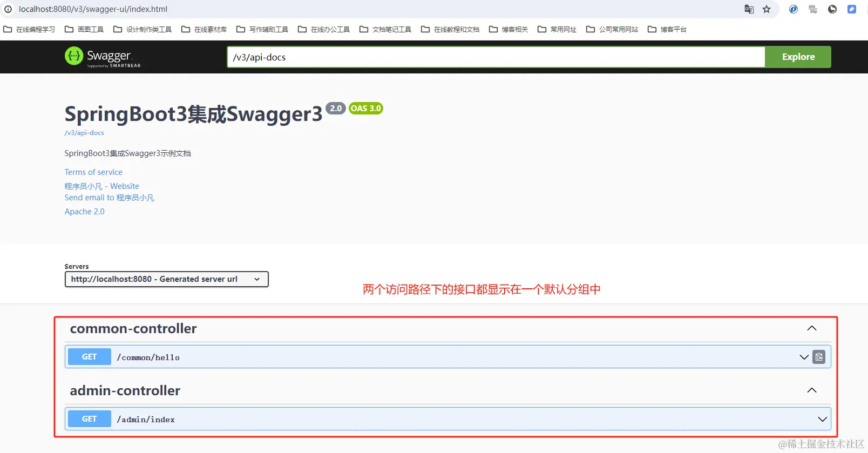Click Send email to 程序员小凡 link

110,198
